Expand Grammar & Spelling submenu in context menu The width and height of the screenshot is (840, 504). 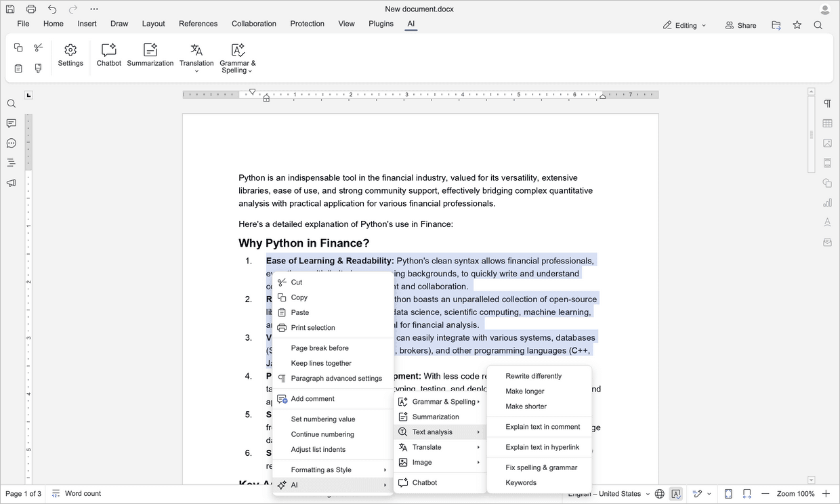point(440,402)
